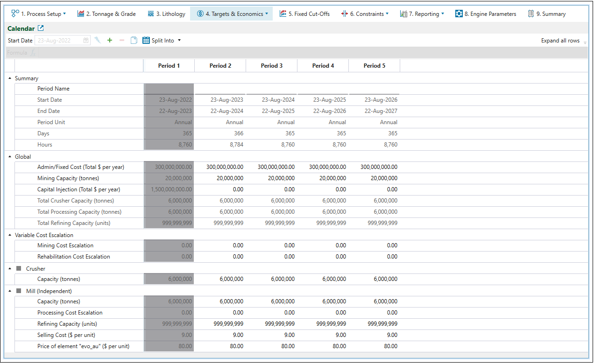This screenshot has height=364, width=594.
Task: Click the Summary tab document icon
Action: (x=531, y=14)
